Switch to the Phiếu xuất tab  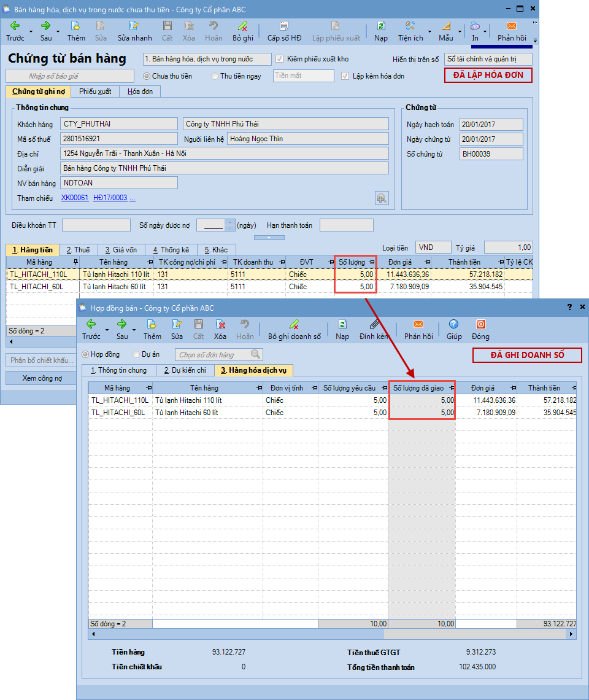[95, 91]
